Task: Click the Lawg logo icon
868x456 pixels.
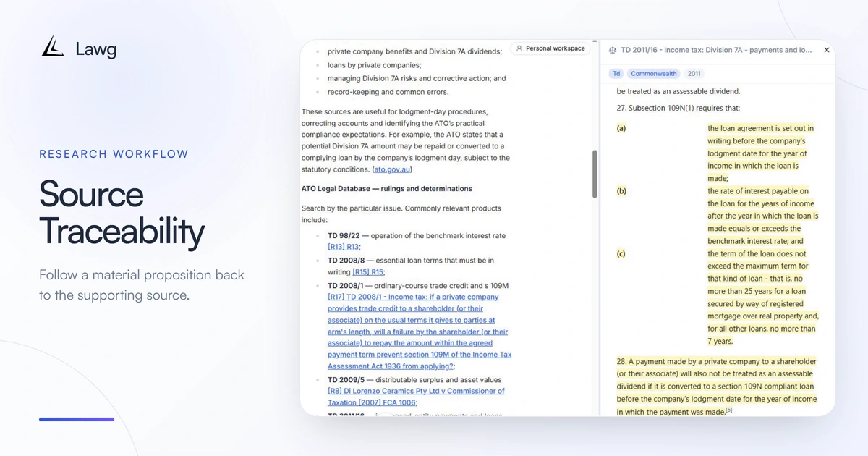Action: click(53, 46)
